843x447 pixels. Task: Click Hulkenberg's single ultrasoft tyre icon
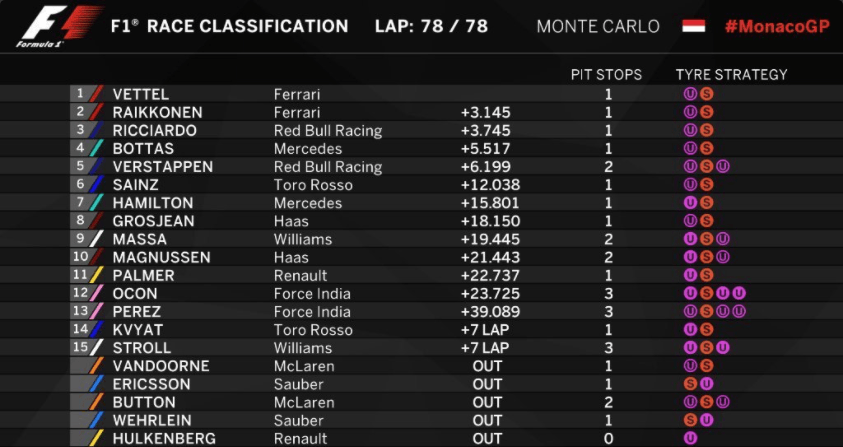point(690,439)
